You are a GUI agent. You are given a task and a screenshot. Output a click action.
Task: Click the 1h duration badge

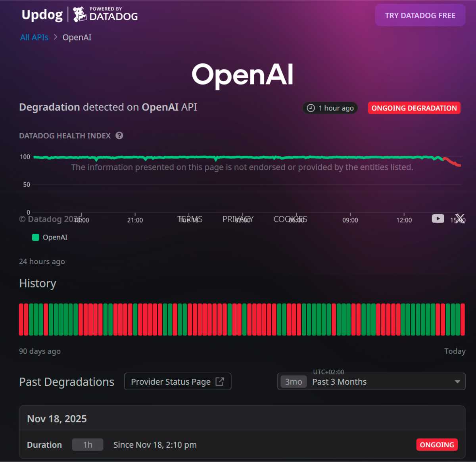coord(88,445)
